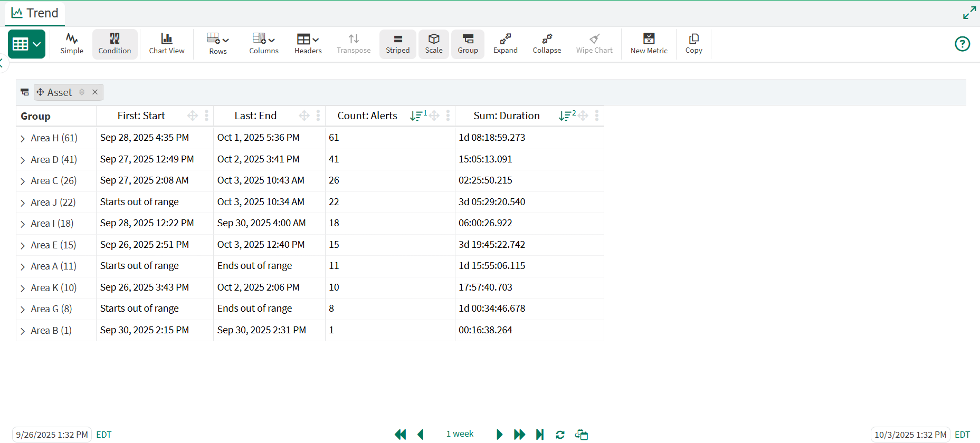Image resolution: width=980 pixels, height=443 pixels.
Task: Open the Rows dropdown
Action: [218, 44]
